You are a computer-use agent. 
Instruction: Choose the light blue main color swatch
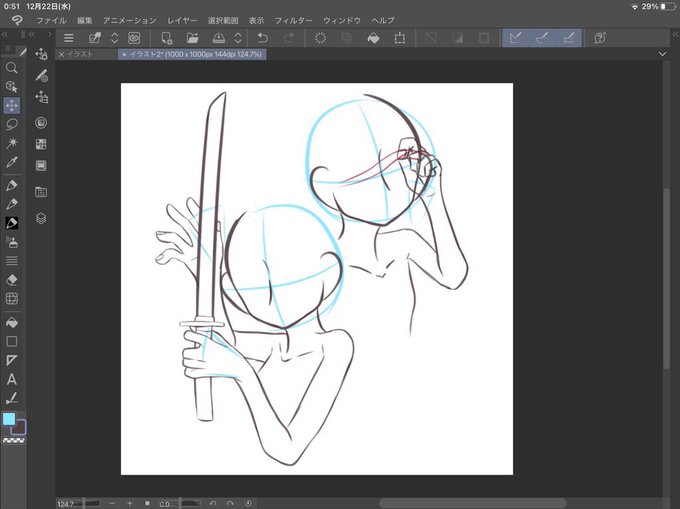[9, 419]
